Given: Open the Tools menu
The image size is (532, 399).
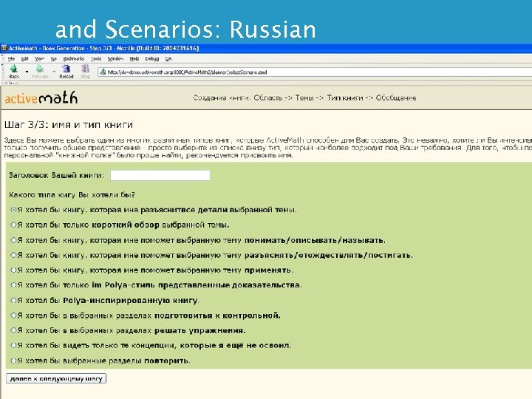Looking at the screenshot, I should (x=96, y=58).
